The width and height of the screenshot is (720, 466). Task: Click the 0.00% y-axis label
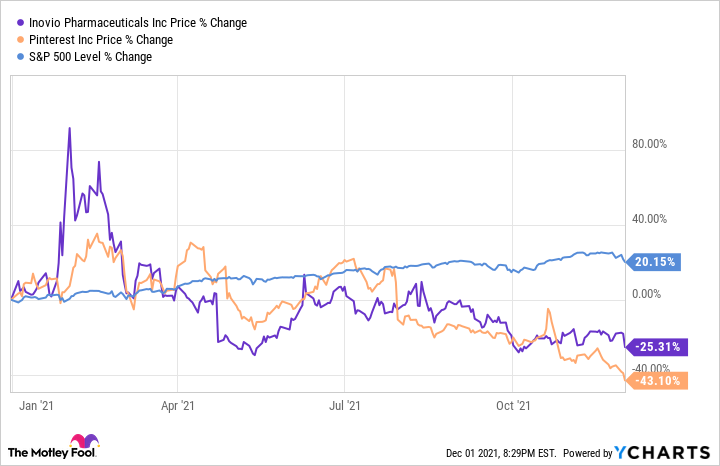pyautogui.click(x=648, y=293)
